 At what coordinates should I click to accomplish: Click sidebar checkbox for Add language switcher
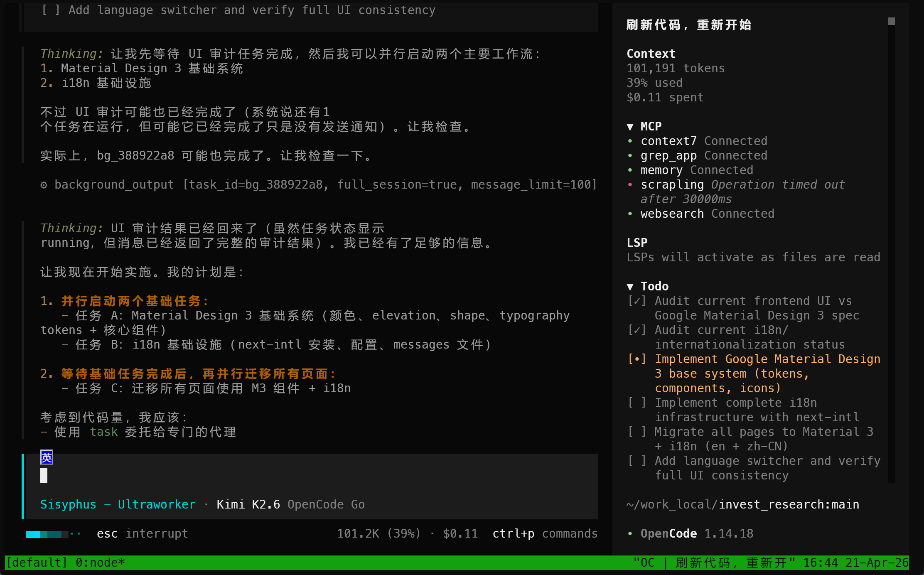coord(637,461)
